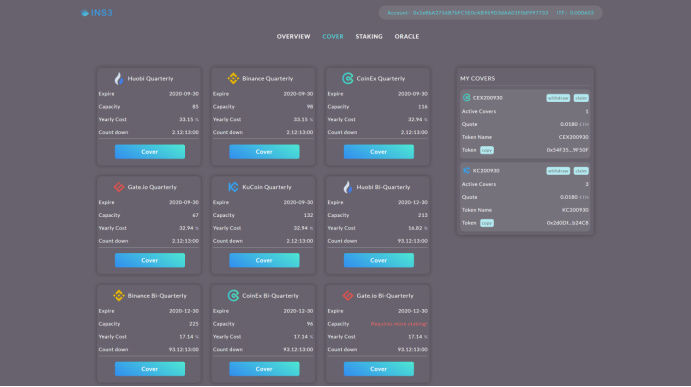Click the KC200930 KuCoin icon in My Covers
The height and width of the screenshot is (387, 691).
(466, 170)
